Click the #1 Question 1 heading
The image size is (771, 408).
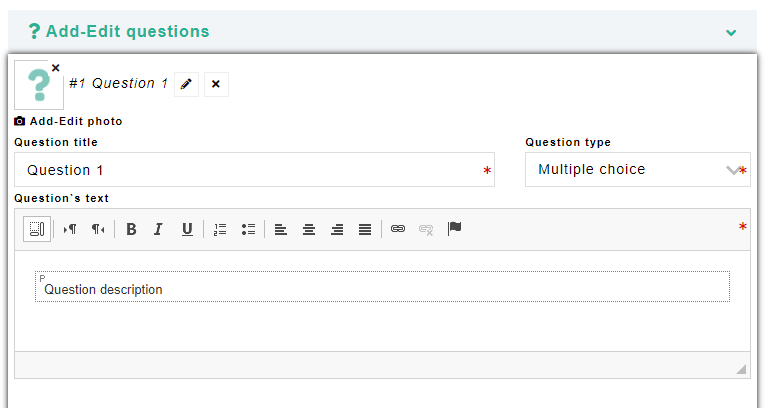(x=119, y=84)
